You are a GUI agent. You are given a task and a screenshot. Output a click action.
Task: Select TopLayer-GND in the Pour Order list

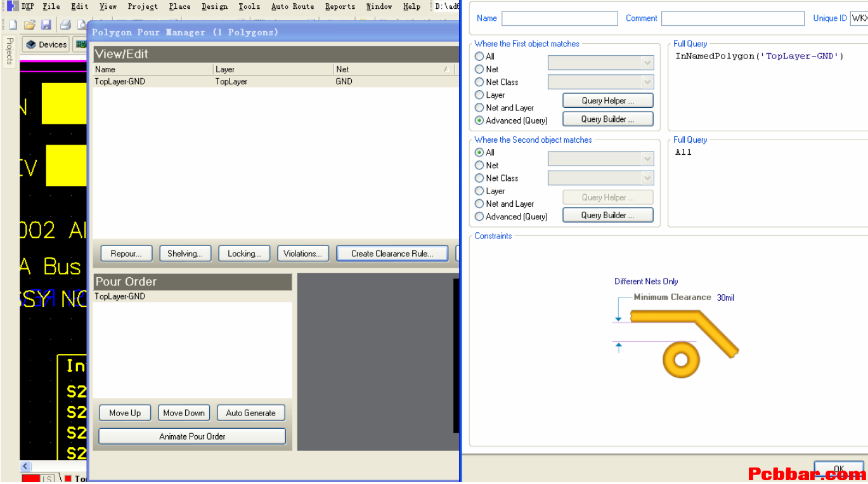pyautogui.click(x=193, y=297)
